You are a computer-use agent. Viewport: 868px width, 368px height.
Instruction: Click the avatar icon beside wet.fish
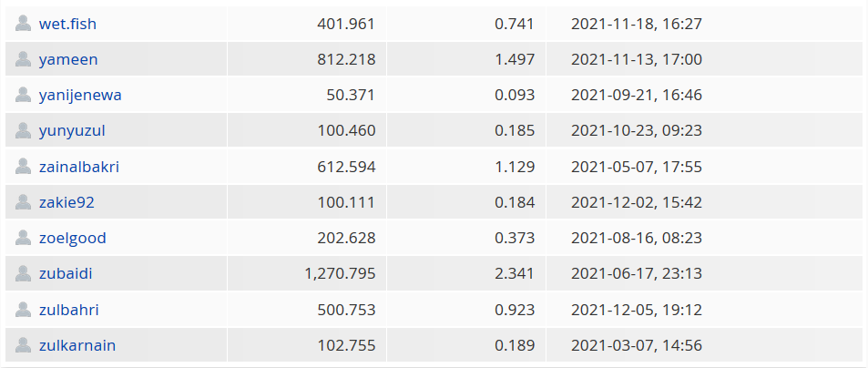click(24, 24)
